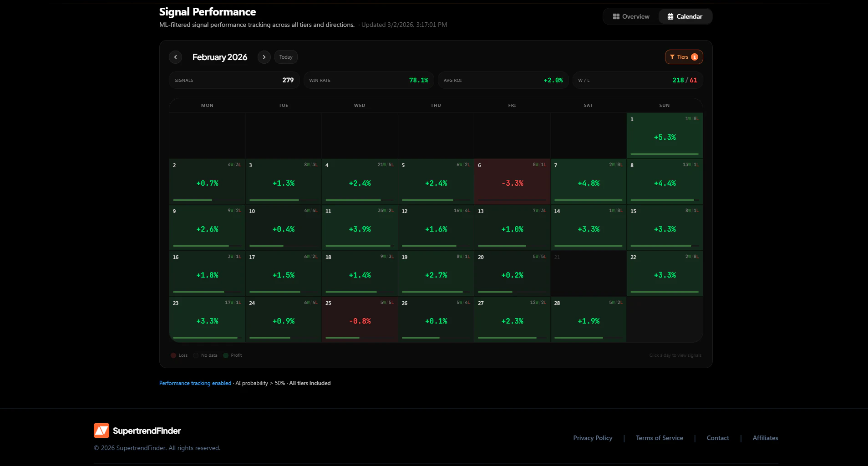Open February 17 day cell

[284, 274]
